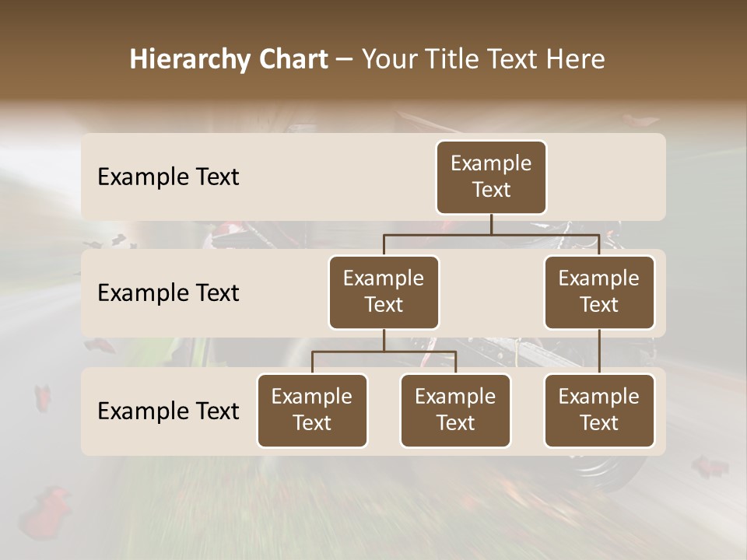The width and height of the screenshot is (747, 560).
Task: Select the bottom row band left of its label
Action: point(89,411)
